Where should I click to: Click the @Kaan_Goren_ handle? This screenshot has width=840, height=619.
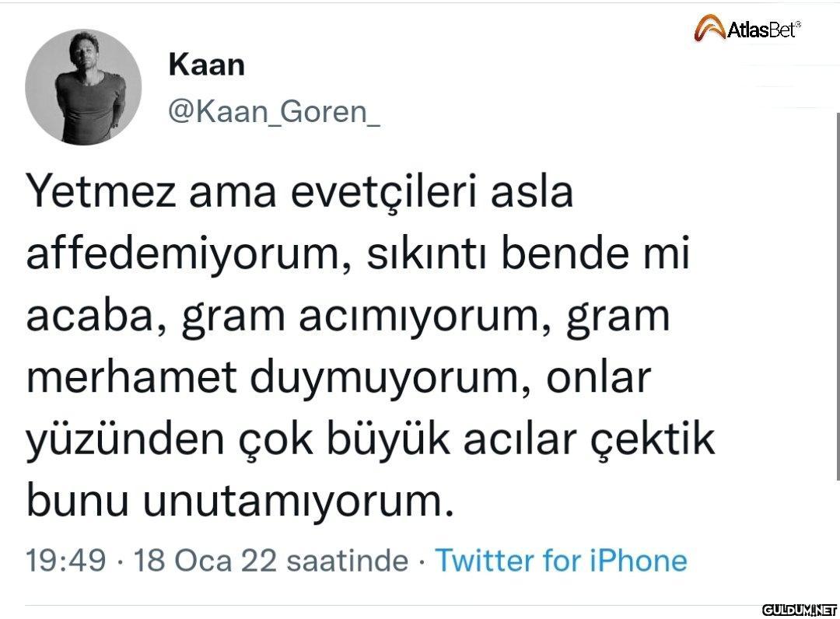click(274, 112)
